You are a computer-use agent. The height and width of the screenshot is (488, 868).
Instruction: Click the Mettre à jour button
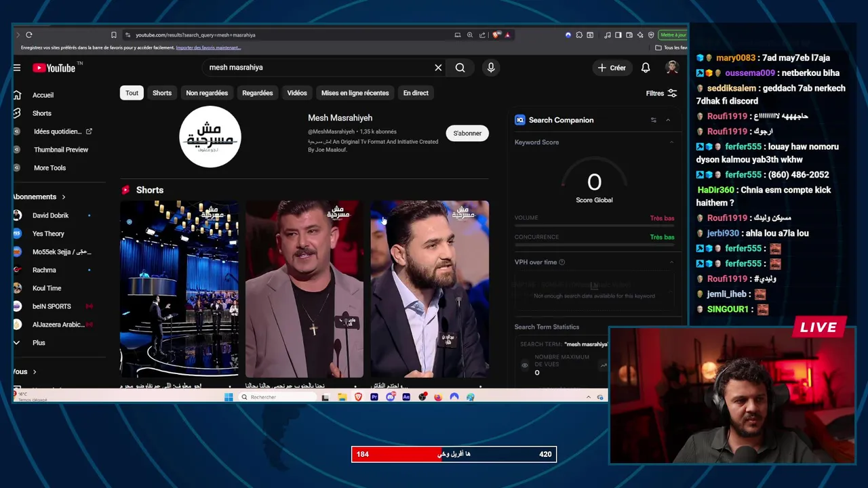click(673, 35)
